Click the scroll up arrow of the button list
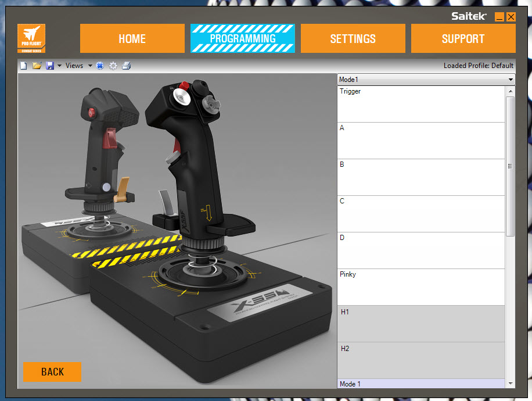 pyautogui.click(x=511, y=91)
